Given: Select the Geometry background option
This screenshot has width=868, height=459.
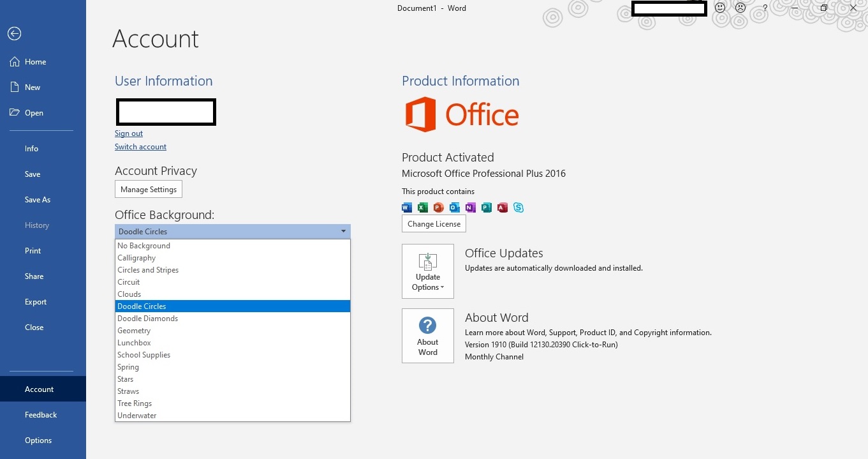Looking at the screenshot, I should [x=233, y=331].
